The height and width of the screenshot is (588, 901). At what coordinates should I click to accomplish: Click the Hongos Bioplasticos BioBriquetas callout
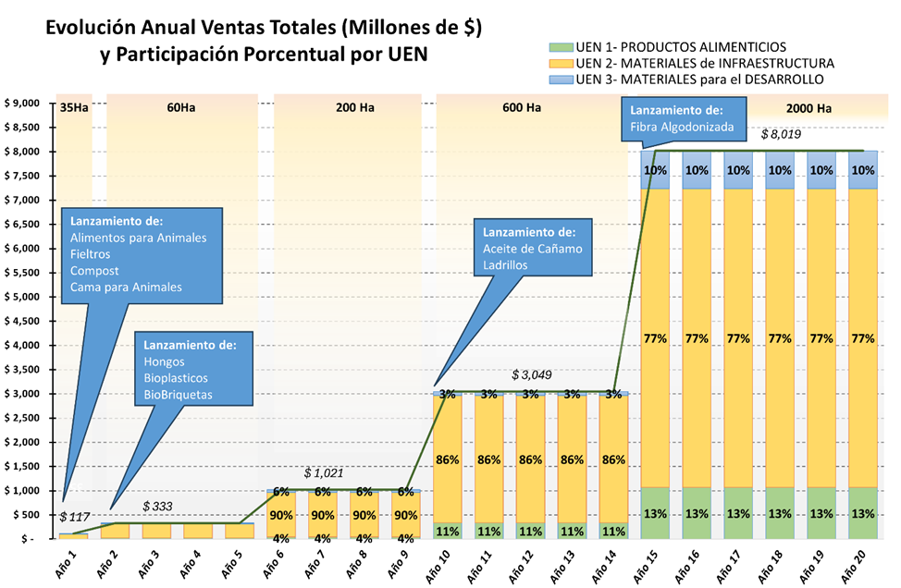tap(193, 369)
